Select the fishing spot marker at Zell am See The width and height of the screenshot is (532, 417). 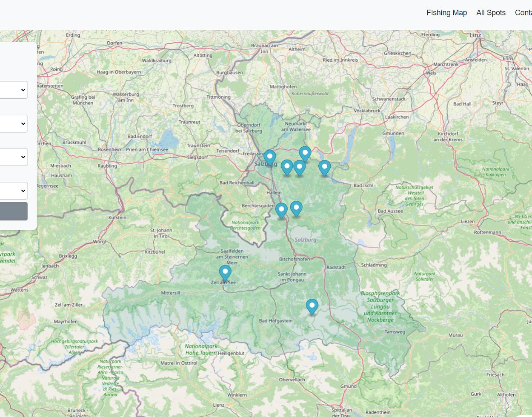click(x=225, y=272)
